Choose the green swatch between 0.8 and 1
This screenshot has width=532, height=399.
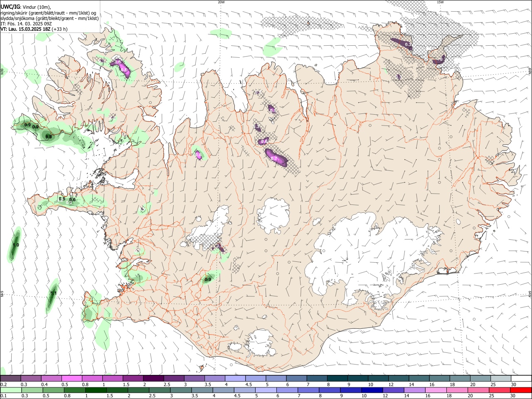pyautogui.click(x=74, y=390)
